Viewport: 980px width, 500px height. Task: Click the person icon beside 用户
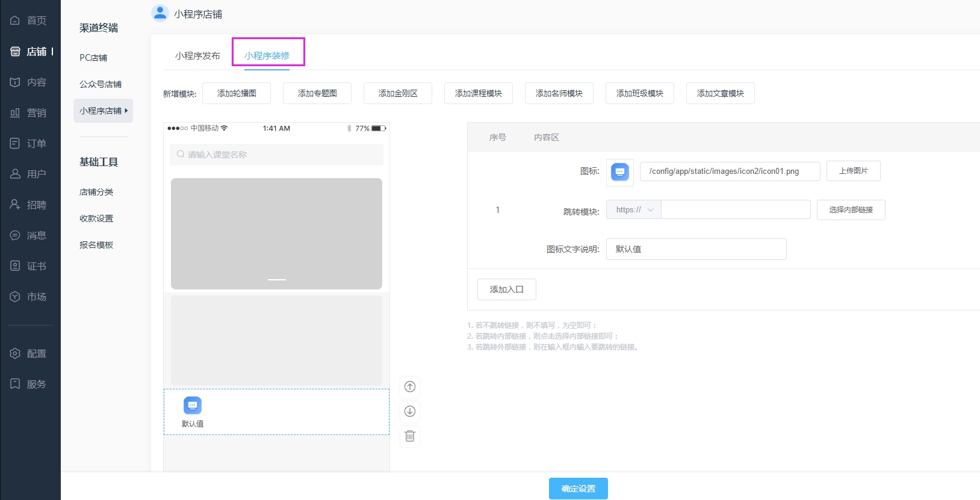(x=15, y=174)
